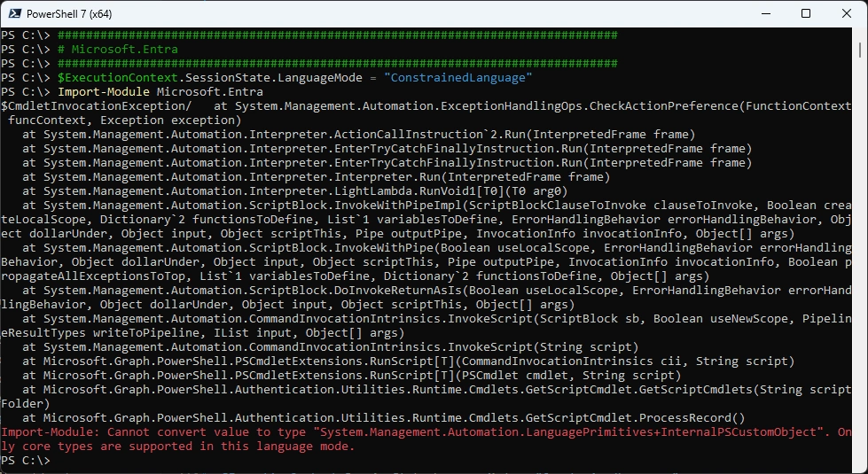Screen dimensions: 868x474
Task: Maximize the PowerShell 7 window
Action: pyautogui.click(x=805, y=13)
